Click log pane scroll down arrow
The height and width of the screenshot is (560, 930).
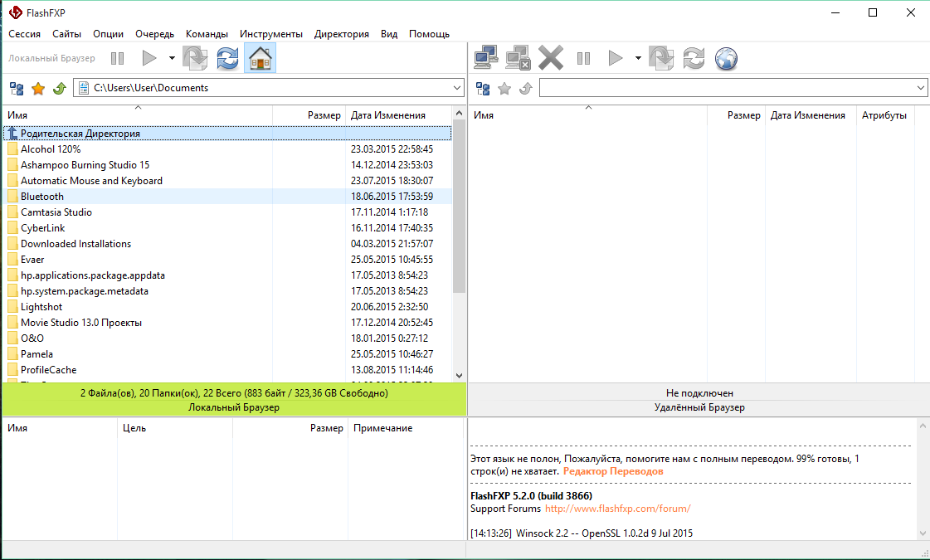click(x=923, y=533)
